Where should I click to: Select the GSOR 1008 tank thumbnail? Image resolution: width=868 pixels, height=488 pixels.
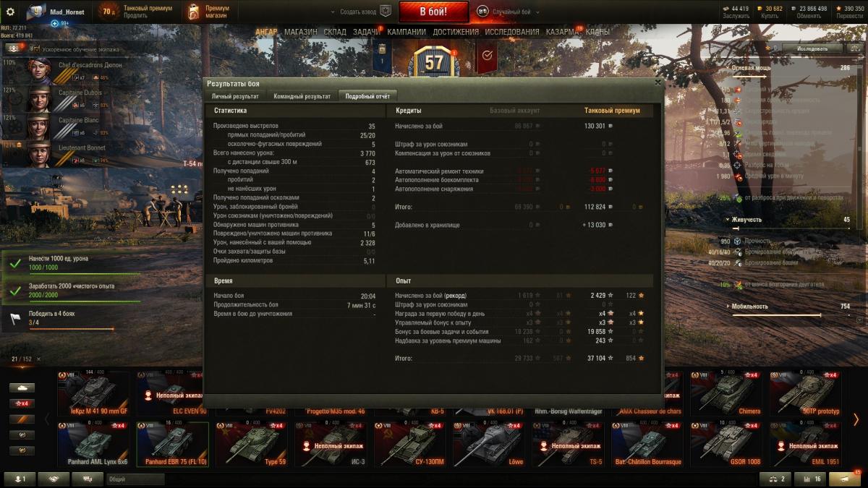pyautogui.click(x=726, y=444)
